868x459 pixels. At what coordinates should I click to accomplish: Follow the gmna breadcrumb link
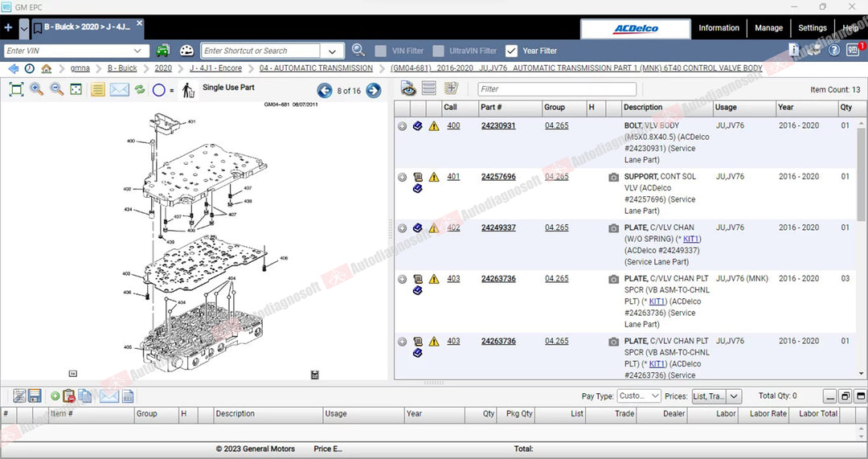pos(80,68)
